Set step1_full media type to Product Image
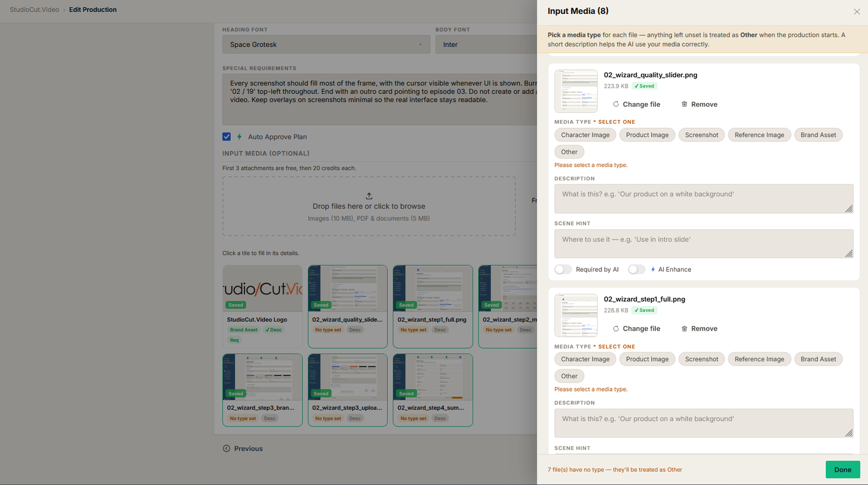Image resolution: width=868 pixels, height=485 pixels. pos(647,360)
